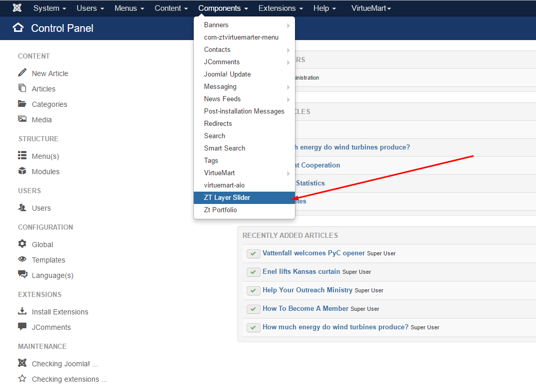536x392 pixels.
Task: Click the New Article link
Action: [x=50, y=73]
